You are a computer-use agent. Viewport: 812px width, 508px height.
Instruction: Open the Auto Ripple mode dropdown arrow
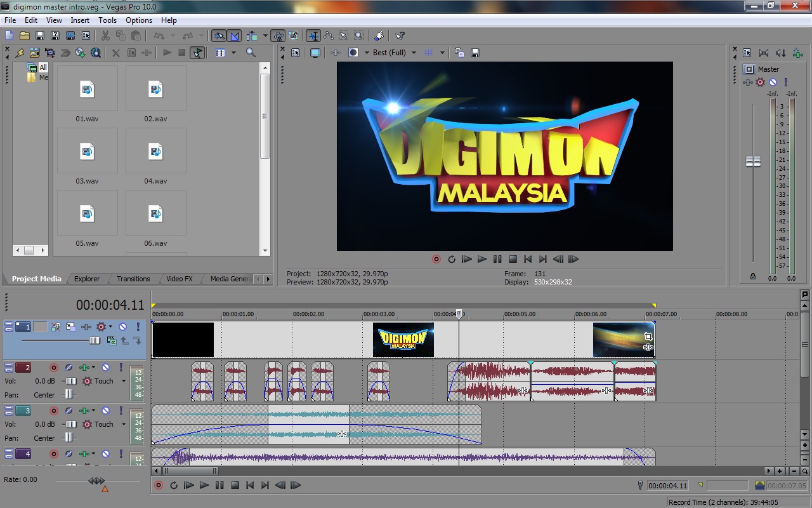pos(265,36)
